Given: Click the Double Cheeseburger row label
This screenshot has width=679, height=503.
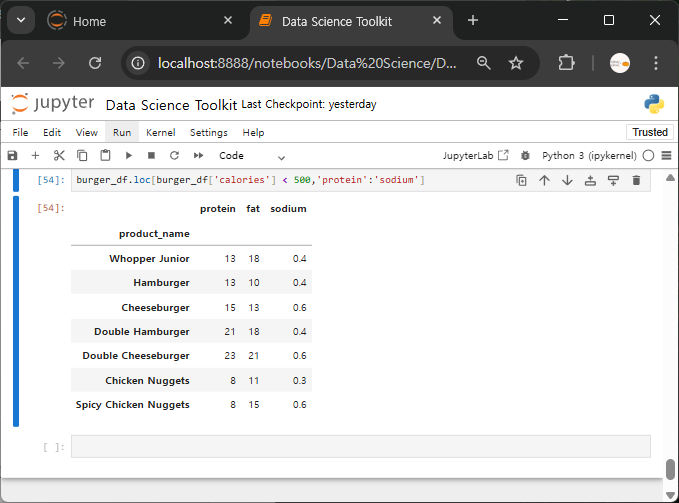Looking at the screenshot, I should coord(136,355).
